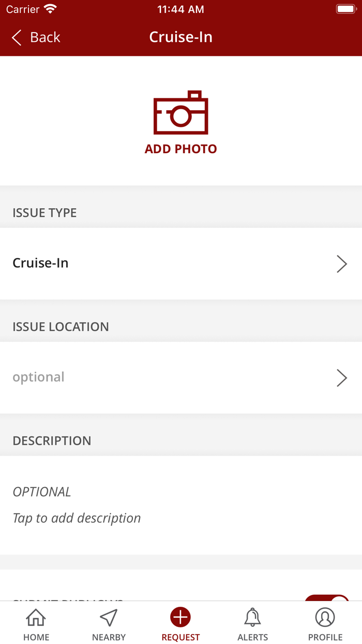Toggle the partially visible red switch
This screenshot has height=644, width=362.
[328, 599]
